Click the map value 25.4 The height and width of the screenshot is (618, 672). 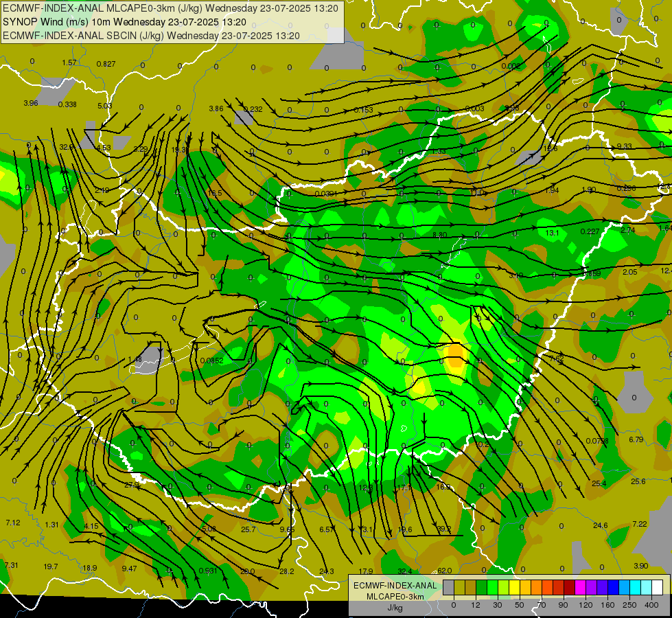click(x=599, y=483)
